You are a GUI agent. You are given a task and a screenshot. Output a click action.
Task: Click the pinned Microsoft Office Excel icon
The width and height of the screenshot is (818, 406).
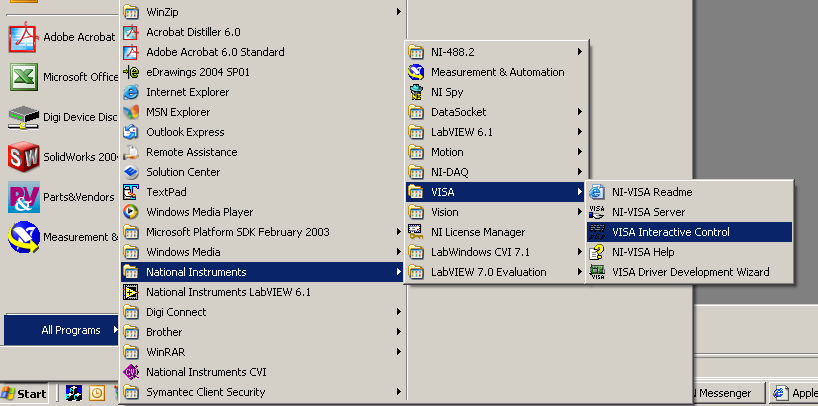click(x=23, y=77)
